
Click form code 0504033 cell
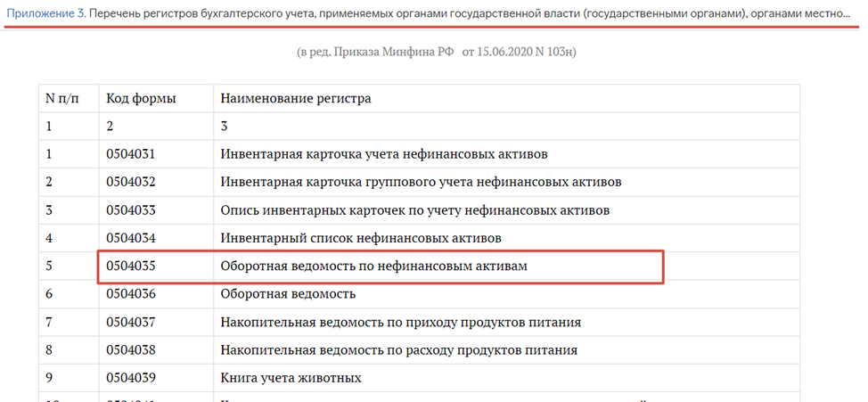pyautogui.click(x=156, y=210)
